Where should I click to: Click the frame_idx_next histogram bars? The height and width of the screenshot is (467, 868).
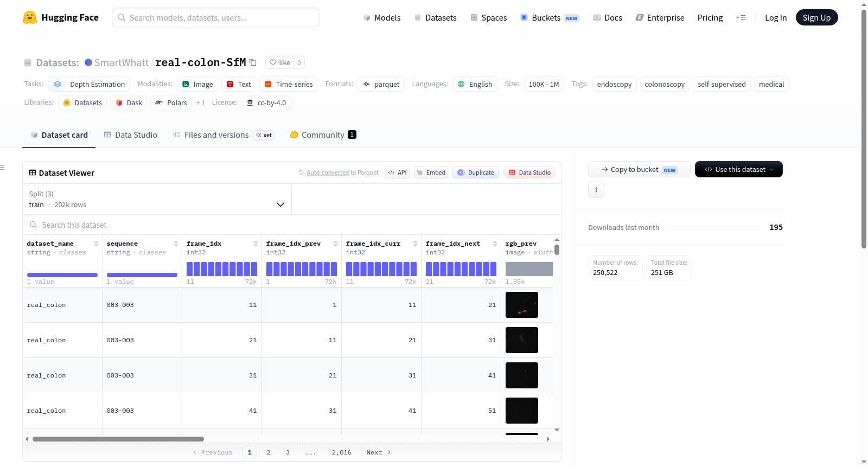(x=461, y=269)
